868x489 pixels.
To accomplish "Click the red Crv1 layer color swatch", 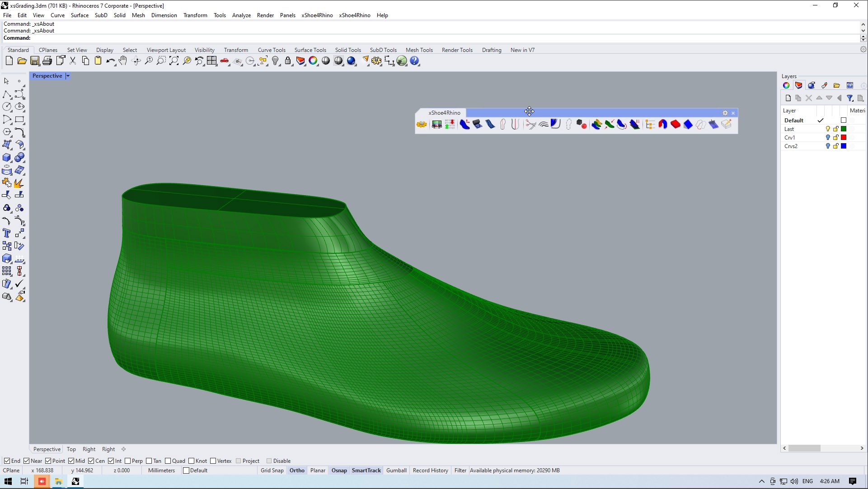I will (844, 138).
